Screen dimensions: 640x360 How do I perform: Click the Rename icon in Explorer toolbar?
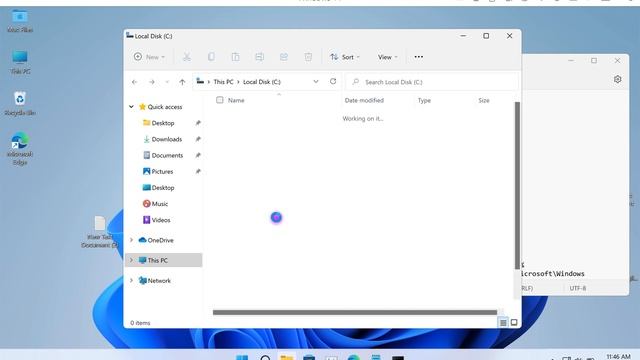[x=260, y=57]
